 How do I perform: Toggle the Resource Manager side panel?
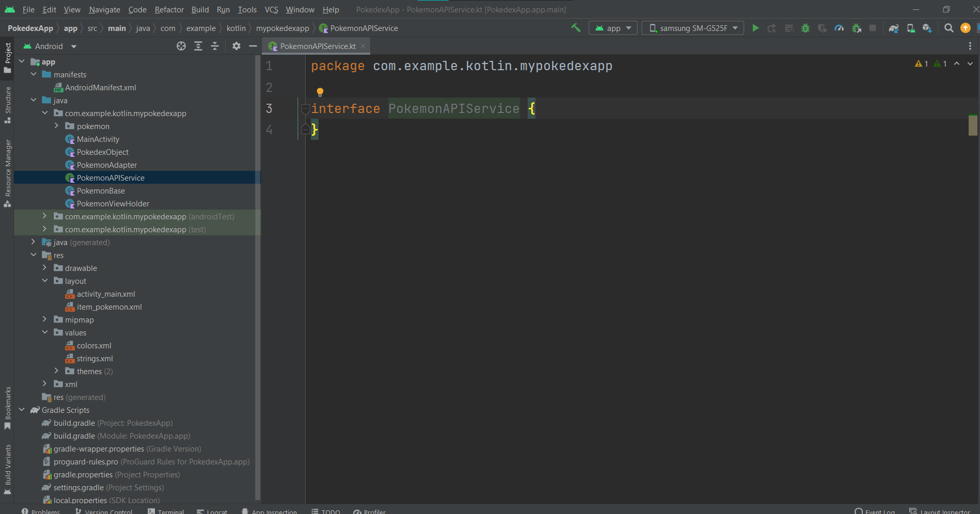(x=7, y=173)
